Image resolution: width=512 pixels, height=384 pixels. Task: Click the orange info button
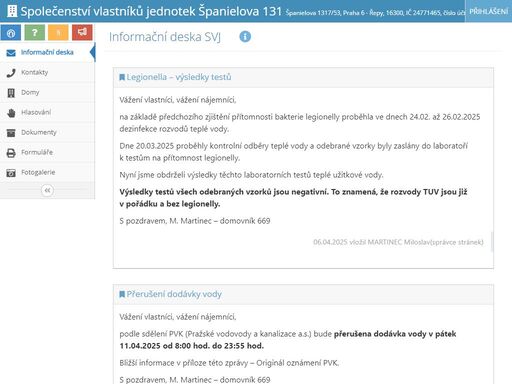(x=58, y=33)
